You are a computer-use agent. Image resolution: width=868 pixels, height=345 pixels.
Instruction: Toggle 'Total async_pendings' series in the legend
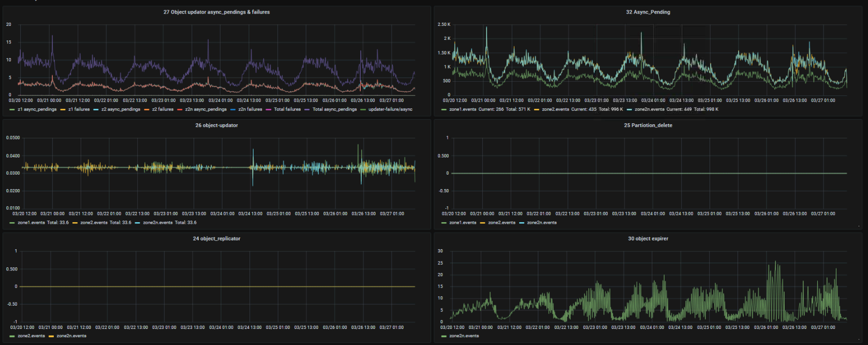click(x=334, y=109)
